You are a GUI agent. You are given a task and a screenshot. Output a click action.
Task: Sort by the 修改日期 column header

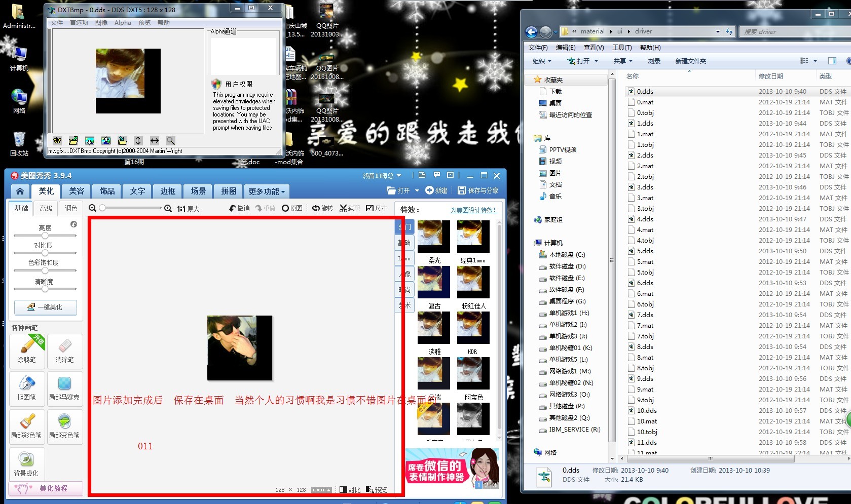coord(770,76)
